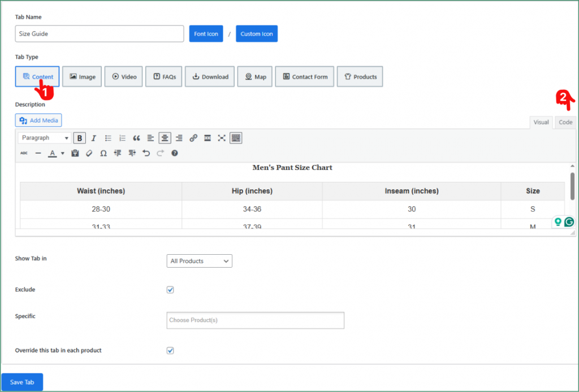The width and height of the screenshot is (579, 392).
Task: Enter fullscreen editor mode
Action: click(x=222, y=138)
